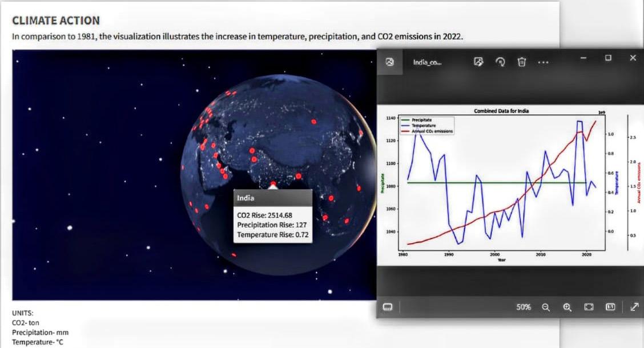Open the edit image tool

coord(478,62)
